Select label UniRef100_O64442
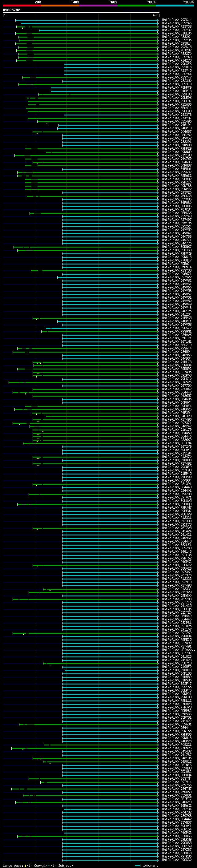 (176, 819)
